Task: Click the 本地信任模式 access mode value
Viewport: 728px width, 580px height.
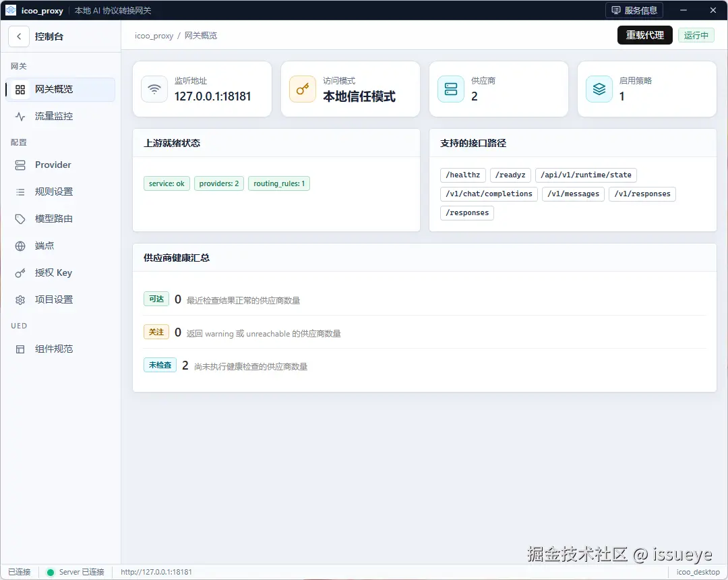Action: [359, 96]
